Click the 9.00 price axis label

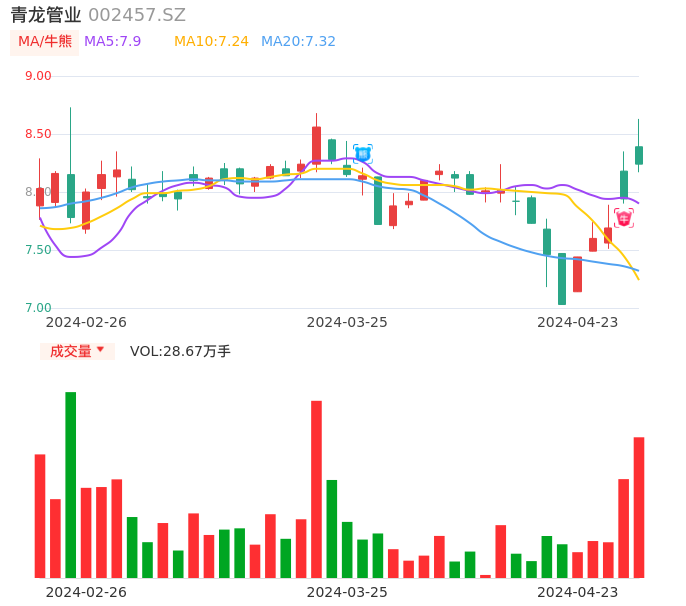pos(38,76)
